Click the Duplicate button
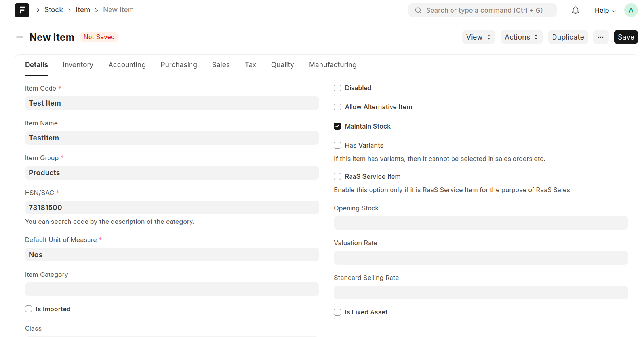The image size is (644, 337). pyautogui.click(x=568, y=37)
